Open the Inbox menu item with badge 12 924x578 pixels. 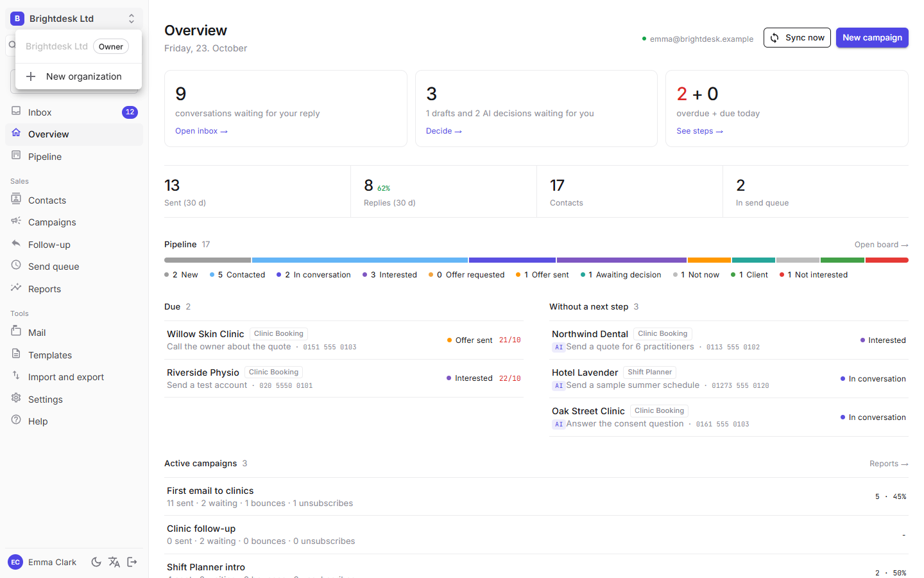[x=74, y=112]
